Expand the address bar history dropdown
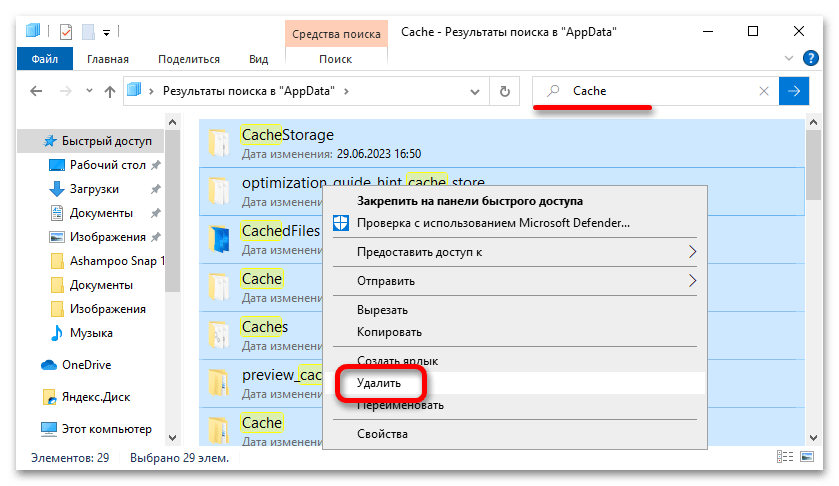Screen dimensions: 839x486 482,91
